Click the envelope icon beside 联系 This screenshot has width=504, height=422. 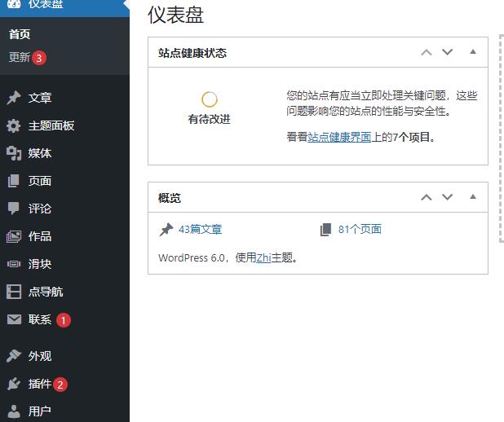point(14,319)
